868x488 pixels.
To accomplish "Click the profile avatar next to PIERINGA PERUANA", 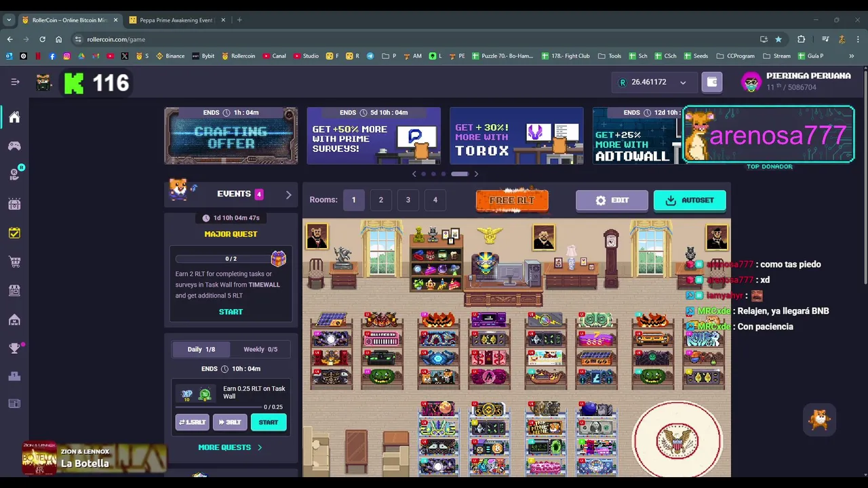I will click(751, 82).
